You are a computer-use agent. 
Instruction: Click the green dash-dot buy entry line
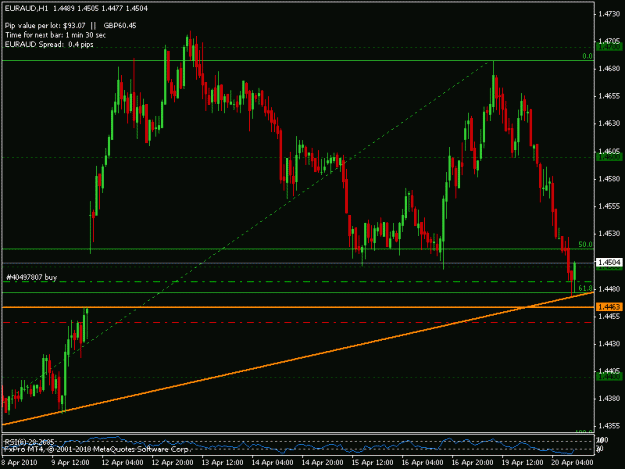295,282
